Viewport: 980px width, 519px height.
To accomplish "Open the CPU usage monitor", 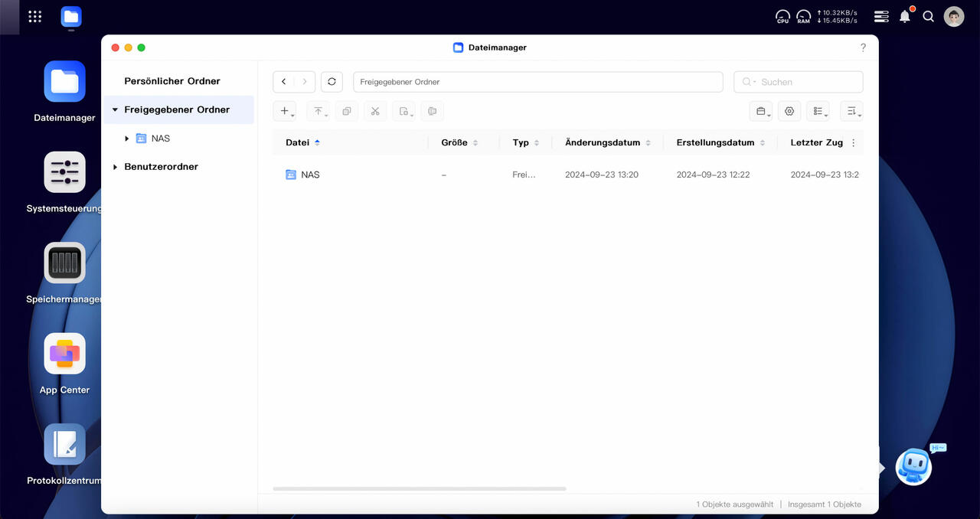I will point(782,16).
